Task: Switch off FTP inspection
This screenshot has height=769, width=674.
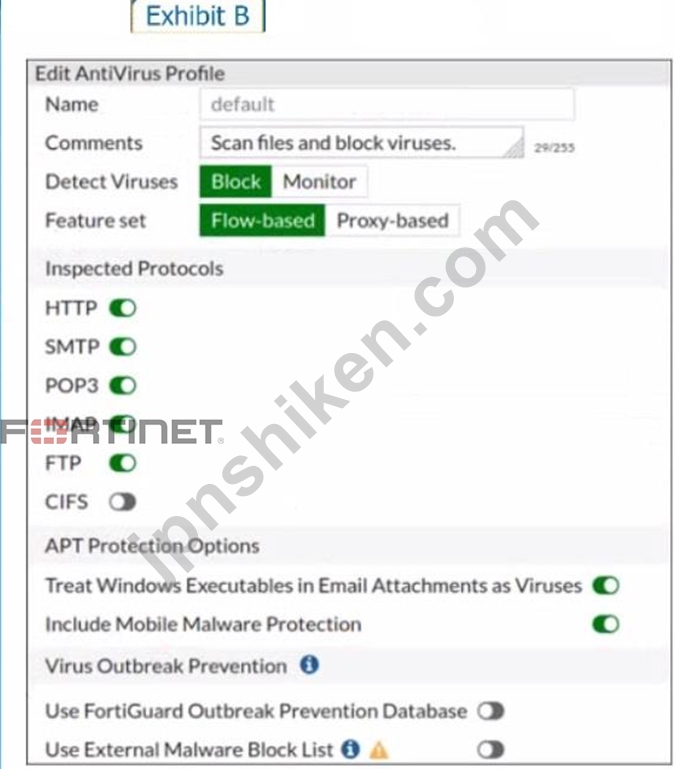Action: pos(123,463)
